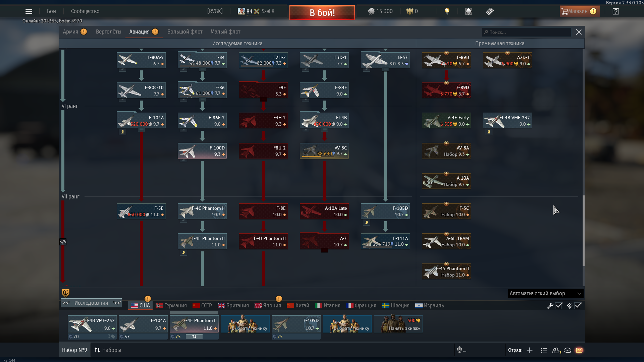The image size is (644, 362).
Task: Select the F-111A vehicle card
Action: (x=385, y=241)
